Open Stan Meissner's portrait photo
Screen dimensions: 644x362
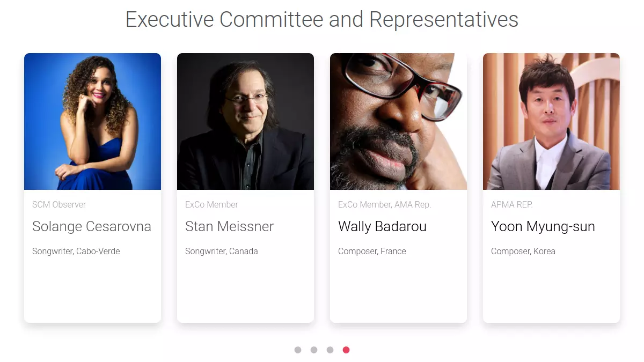[x=245, y=121]
